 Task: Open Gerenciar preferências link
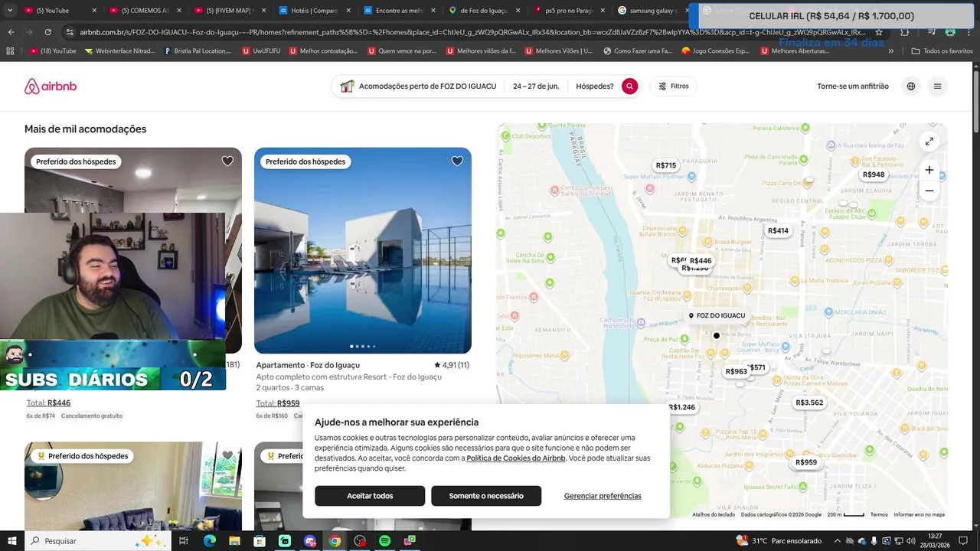(x=603, y=496)
